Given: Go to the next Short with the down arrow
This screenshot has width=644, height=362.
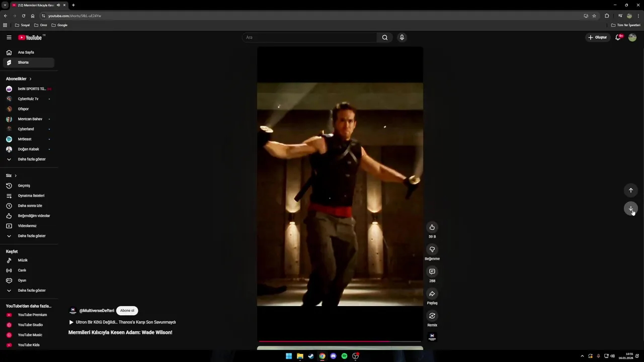Looking at the screenshot, I should [630, 208].
